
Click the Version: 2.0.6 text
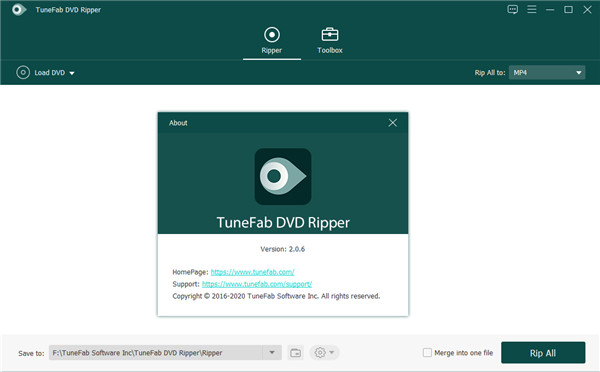pyautogui.click(x=282, y=249)
